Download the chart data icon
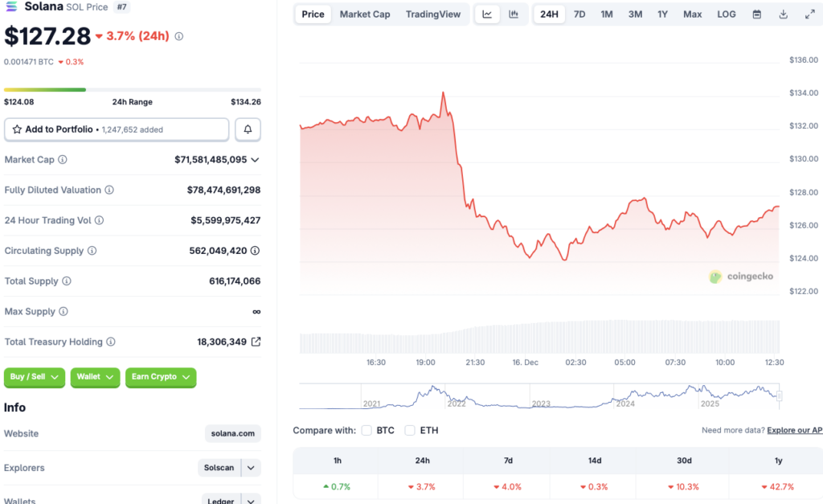 (782, 14)
